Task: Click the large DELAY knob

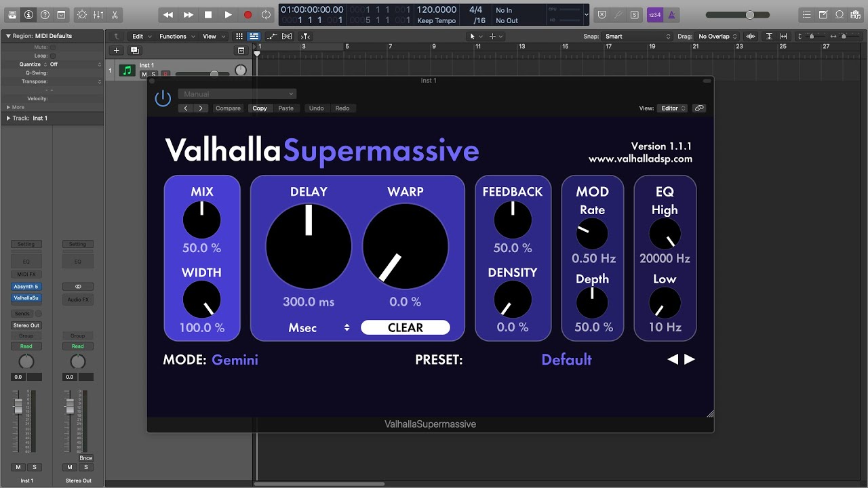Action: coord(309,247)
